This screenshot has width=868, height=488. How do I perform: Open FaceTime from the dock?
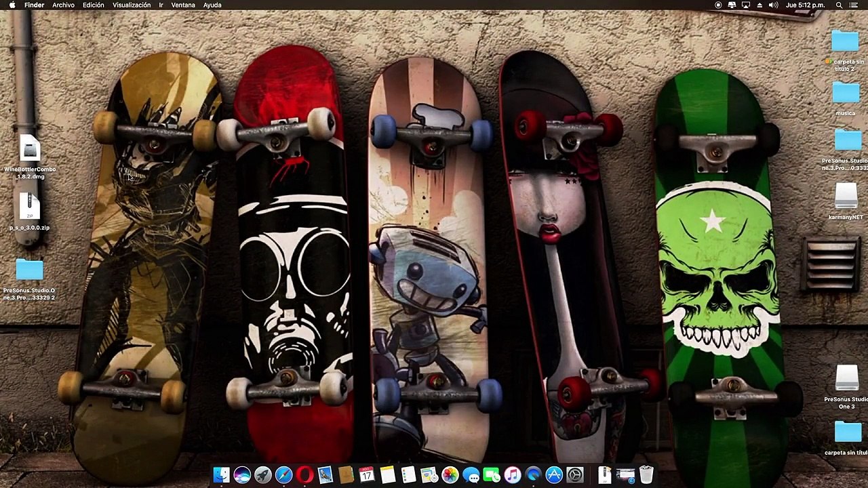click(x=492, y=475)
